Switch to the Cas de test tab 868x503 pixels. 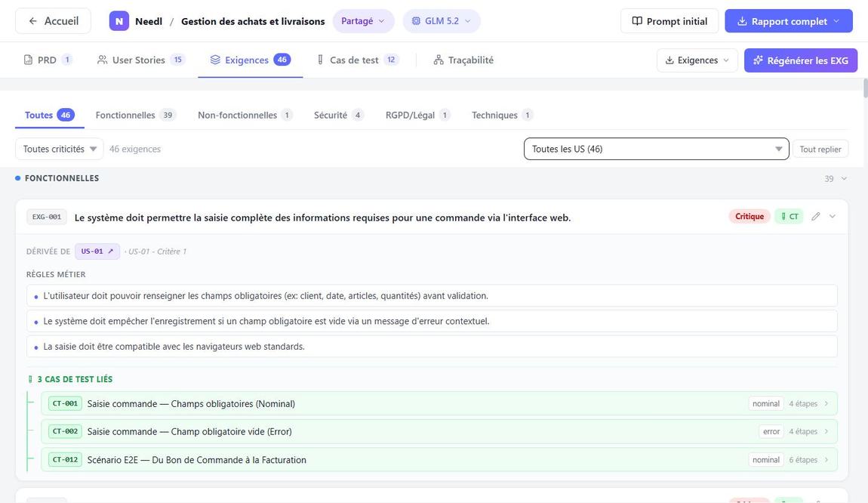[357, 60]
